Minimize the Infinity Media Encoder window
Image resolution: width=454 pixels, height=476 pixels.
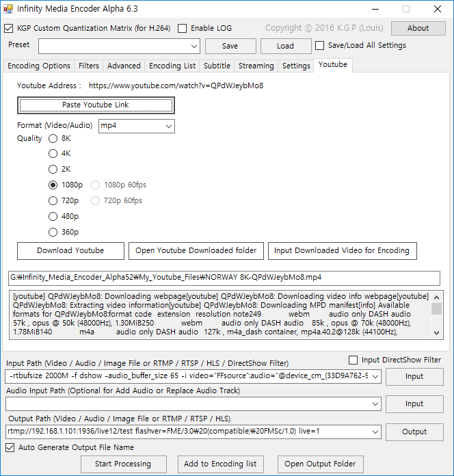click(375, 9)
